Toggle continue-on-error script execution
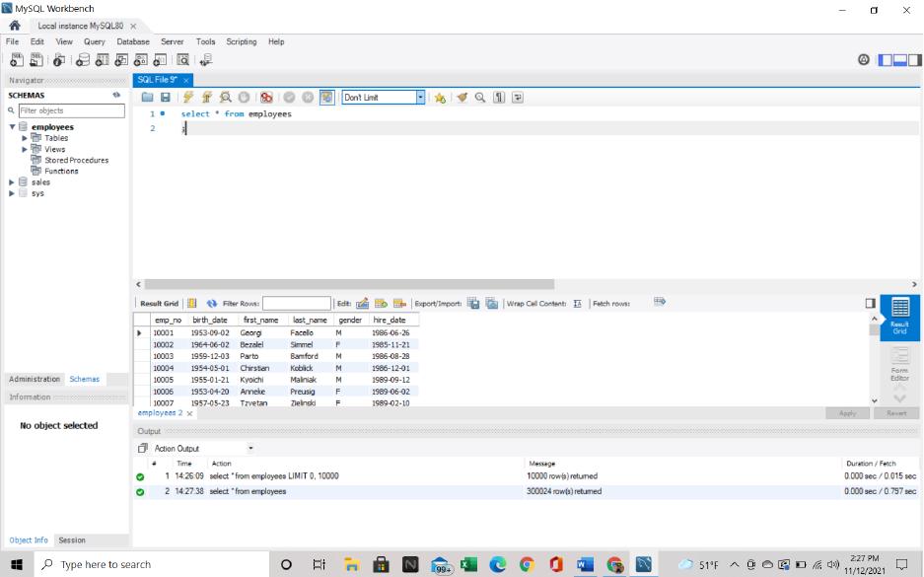 267,98
